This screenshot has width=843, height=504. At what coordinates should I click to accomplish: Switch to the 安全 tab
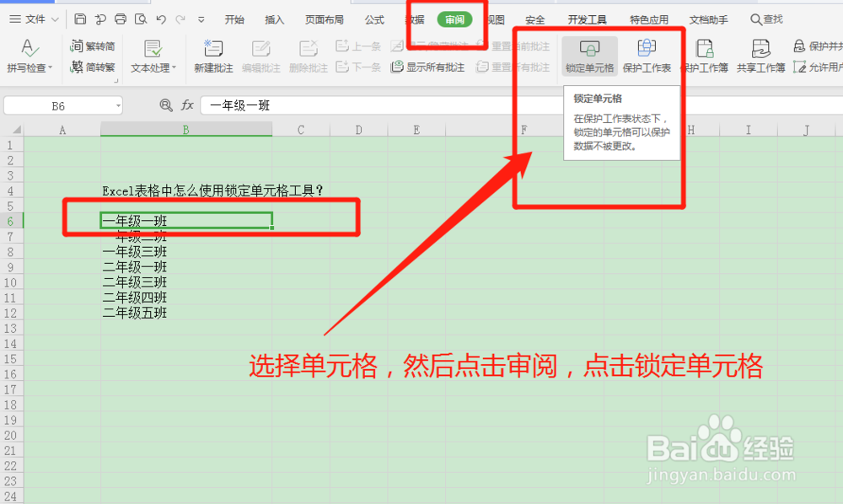click(x=535, y=20)
